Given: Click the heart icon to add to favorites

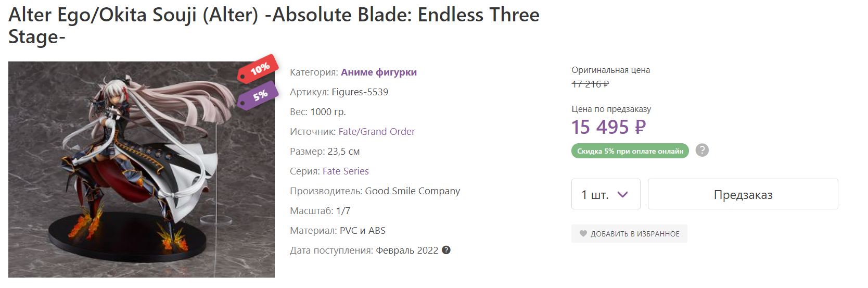Looking at the screenshot, I should pos(583,234).
